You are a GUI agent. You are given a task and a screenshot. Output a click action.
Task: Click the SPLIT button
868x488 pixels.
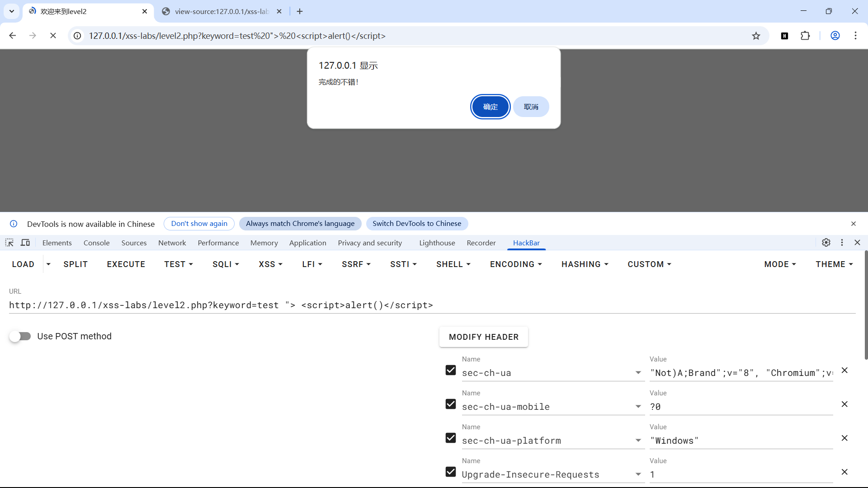click(75, 264)
